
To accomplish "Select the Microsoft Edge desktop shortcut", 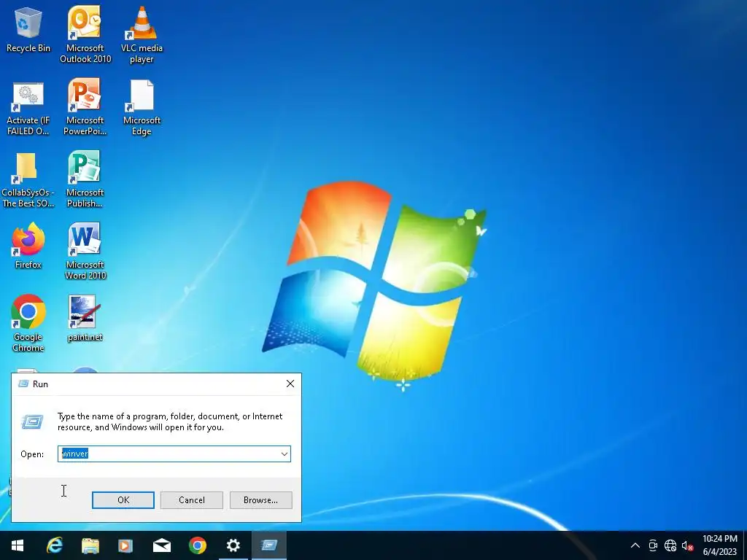I will [x=142, y=108].
